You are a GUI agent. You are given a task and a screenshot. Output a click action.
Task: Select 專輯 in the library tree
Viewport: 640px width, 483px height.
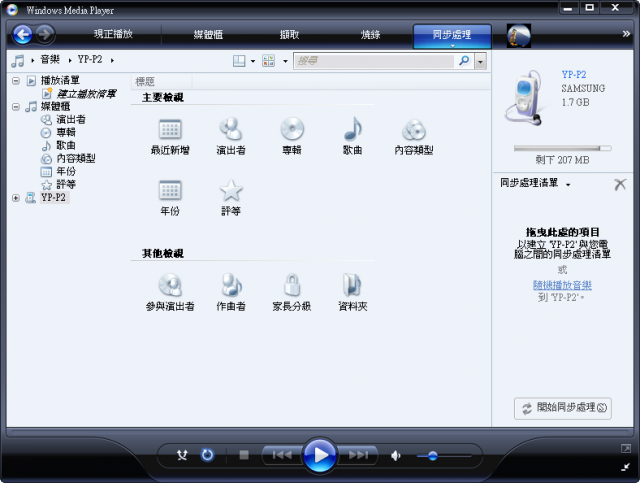(x=66, y=132)
